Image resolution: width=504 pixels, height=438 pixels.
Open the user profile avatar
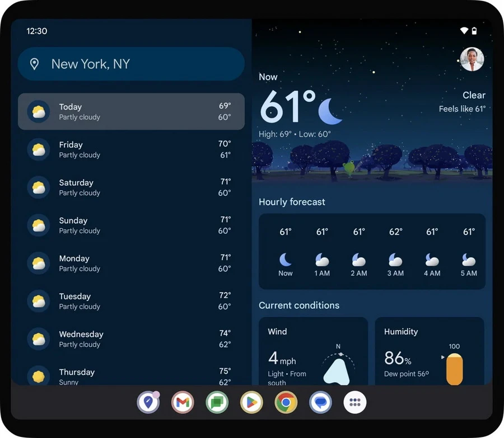coord(472,59)
